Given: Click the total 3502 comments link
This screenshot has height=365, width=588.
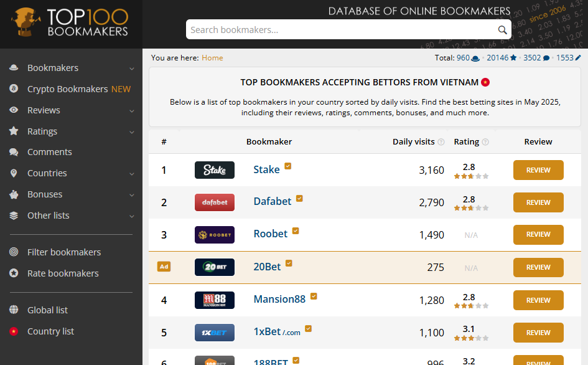Looking at the screenshot, I should (x=536, y=58).
